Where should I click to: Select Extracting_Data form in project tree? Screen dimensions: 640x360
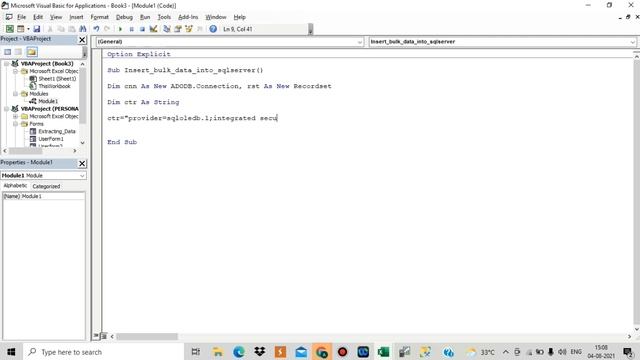[57, 131]
